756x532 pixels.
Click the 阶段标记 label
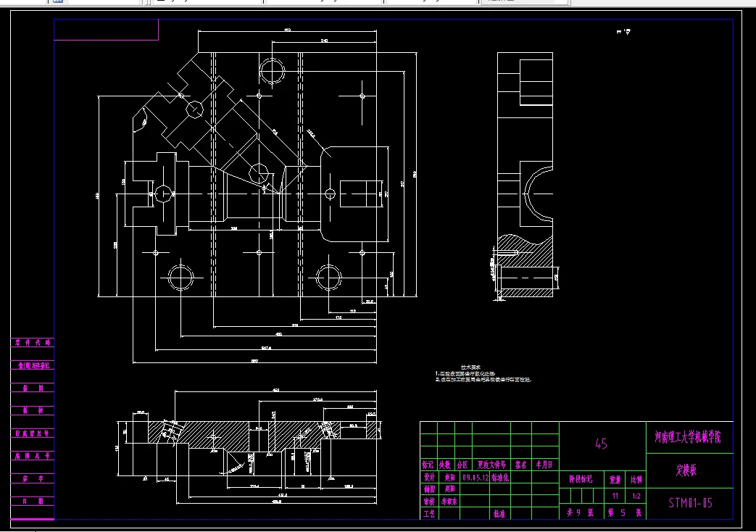click(581, 479)
